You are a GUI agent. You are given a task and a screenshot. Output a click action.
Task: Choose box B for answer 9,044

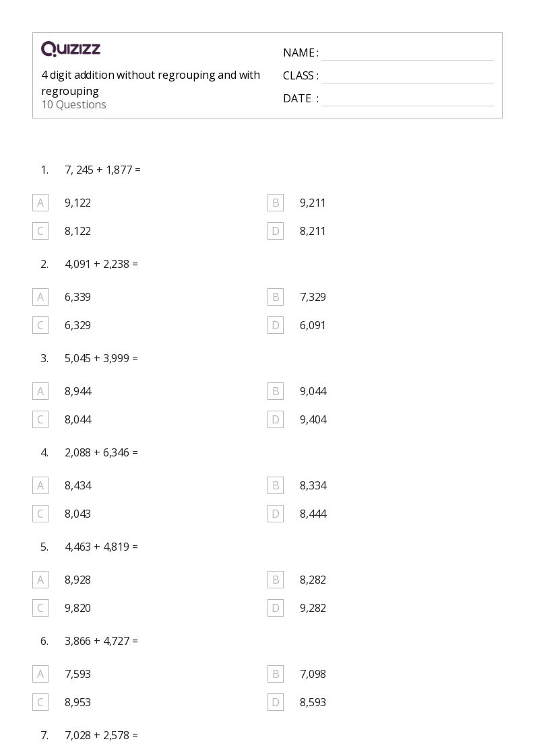point(276,391)
